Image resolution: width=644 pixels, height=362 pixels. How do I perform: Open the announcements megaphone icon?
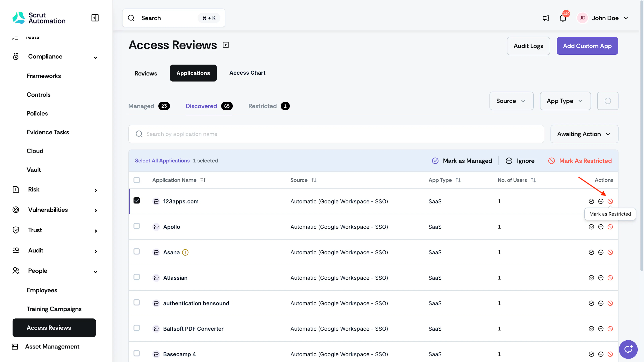pos(546,18)
